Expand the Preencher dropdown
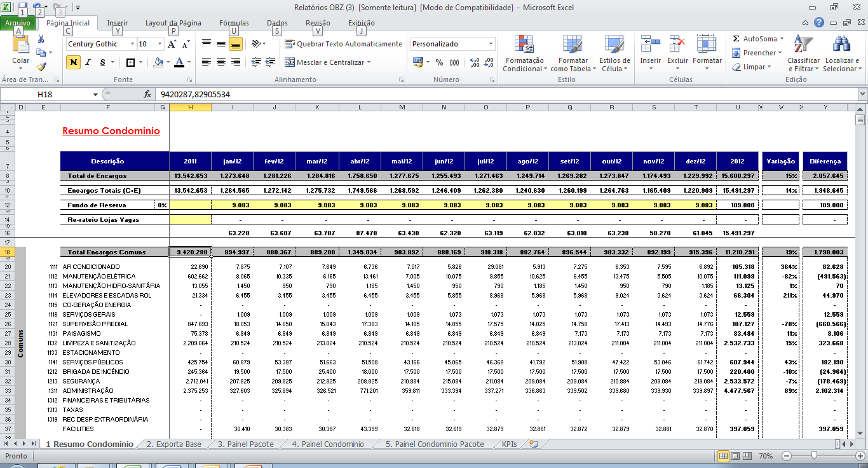 (x=781, y=53)
